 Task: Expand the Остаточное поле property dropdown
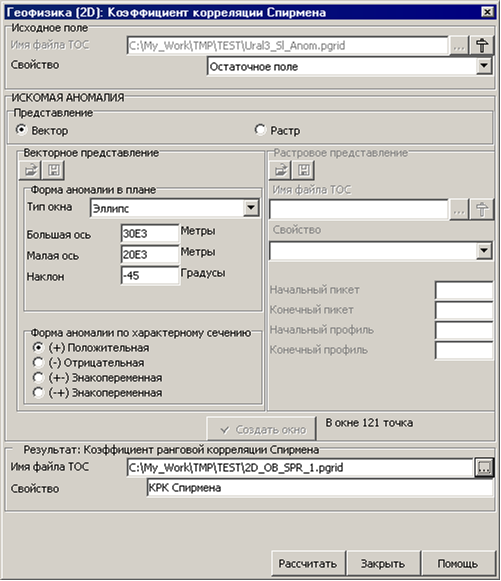point(484,66)
